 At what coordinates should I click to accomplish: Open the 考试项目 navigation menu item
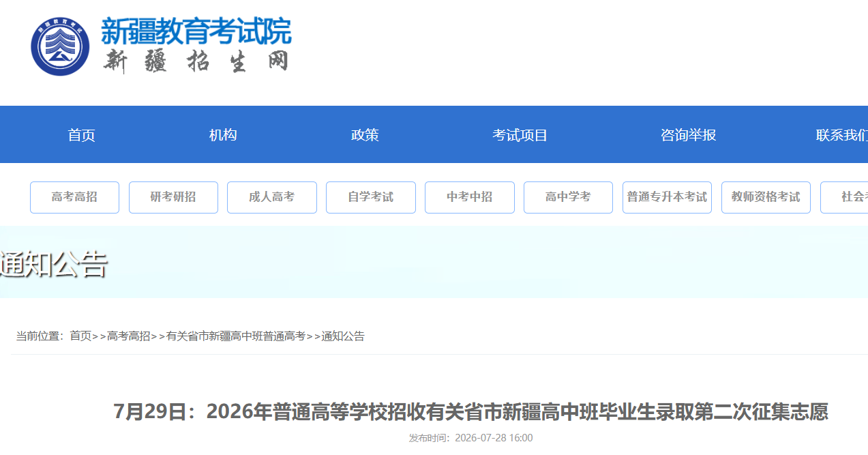520,135
